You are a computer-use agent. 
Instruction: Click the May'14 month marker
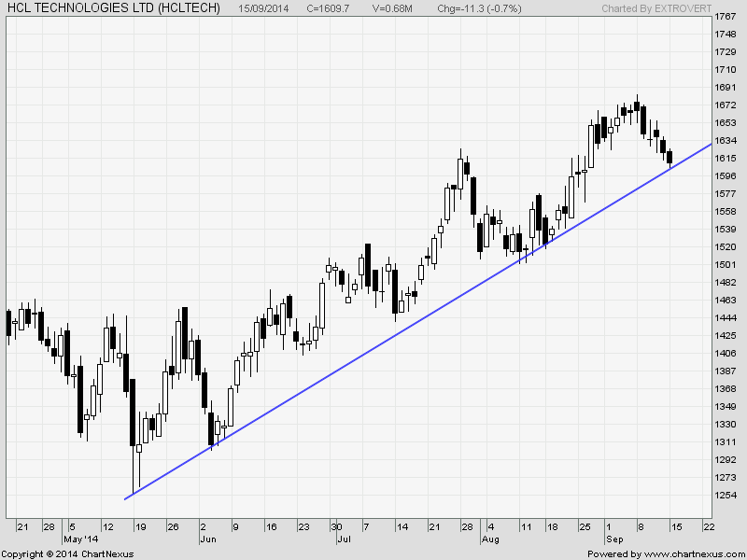(78, 539)
